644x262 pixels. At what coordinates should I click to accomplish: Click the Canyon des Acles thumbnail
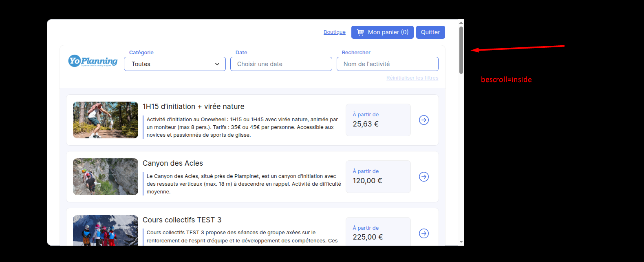(106, 177)
